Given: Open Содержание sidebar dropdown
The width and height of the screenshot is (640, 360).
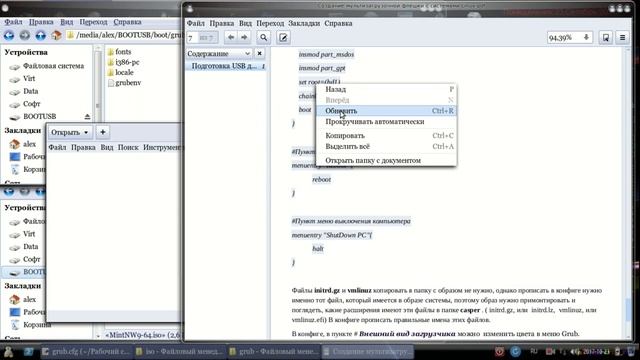Looking at the screenshot, I should tap(219, 53).
